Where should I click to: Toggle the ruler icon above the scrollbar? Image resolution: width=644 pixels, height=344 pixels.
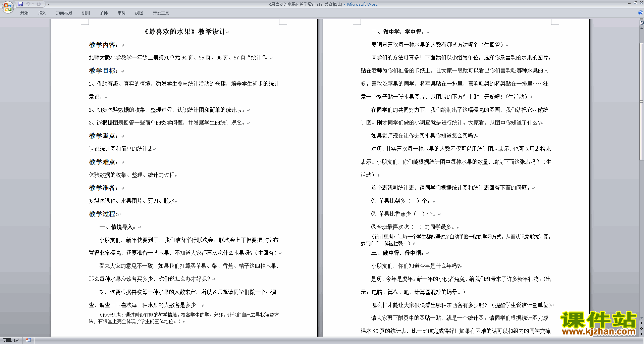tap(642, 23)
